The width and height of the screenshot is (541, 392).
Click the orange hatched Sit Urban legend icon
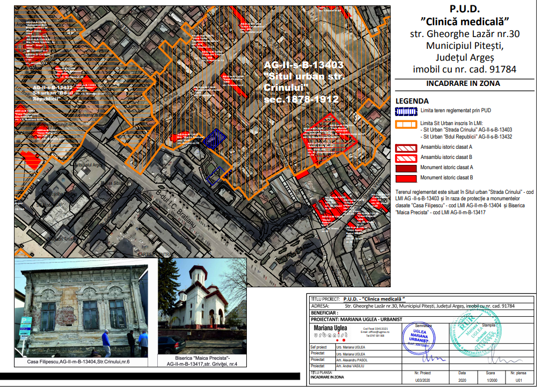pyautogui.click(x=406, y=125)
